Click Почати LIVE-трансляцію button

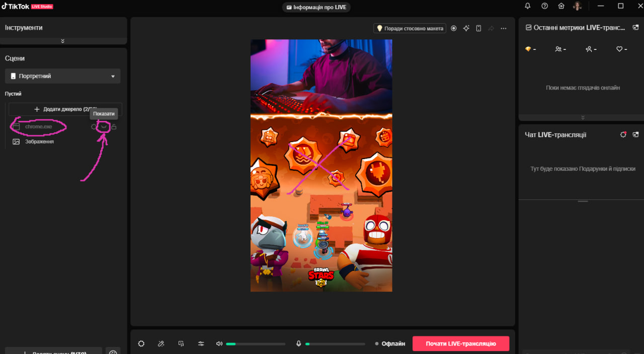[461, 343]
